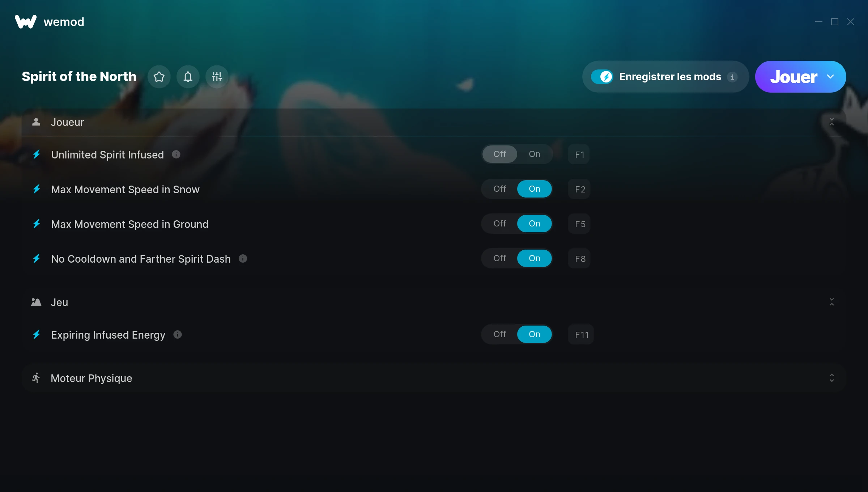Favorite Spirit of the North with star icon
Screen dimensions: 868x492
[159, 77]
